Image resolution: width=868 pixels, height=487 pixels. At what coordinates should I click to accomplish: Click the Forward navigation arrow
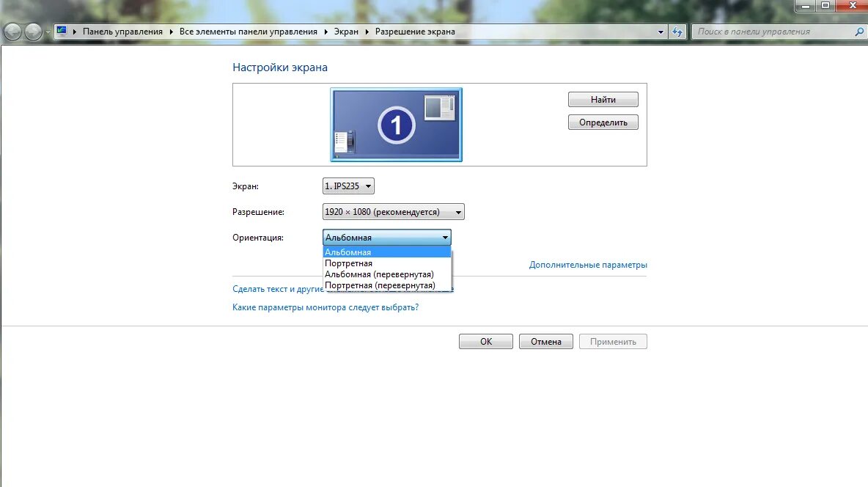pyautogui.click(x=33, y=32)
